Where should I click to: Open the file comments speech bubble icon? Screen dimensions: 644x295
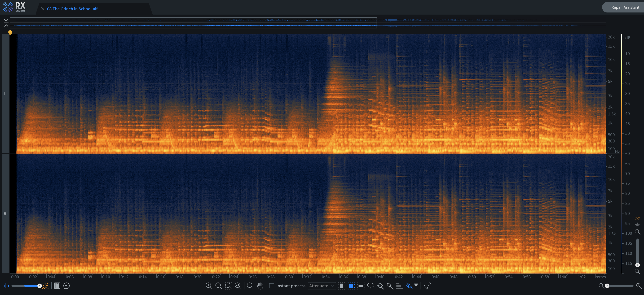pyautogui.click(x=67, y=286)
